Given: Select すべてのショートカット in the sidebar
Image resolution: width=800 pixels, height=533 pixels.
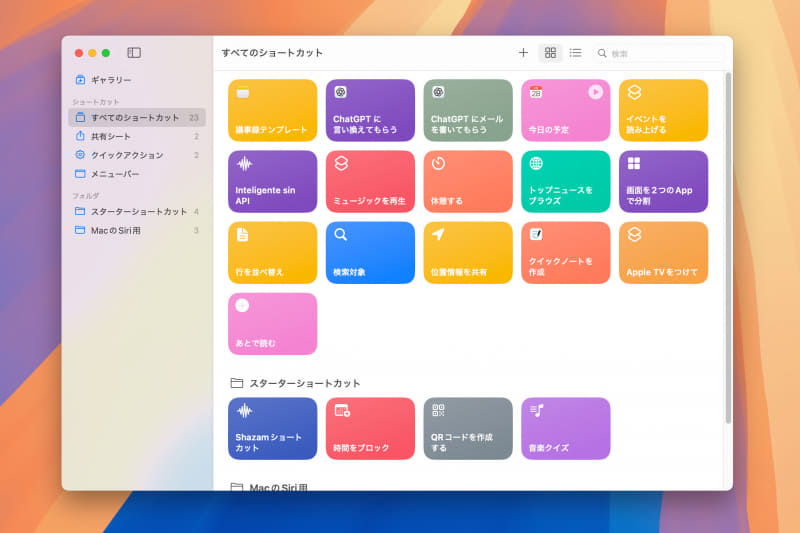Looking at the screenshot, I should click(137, 117).
